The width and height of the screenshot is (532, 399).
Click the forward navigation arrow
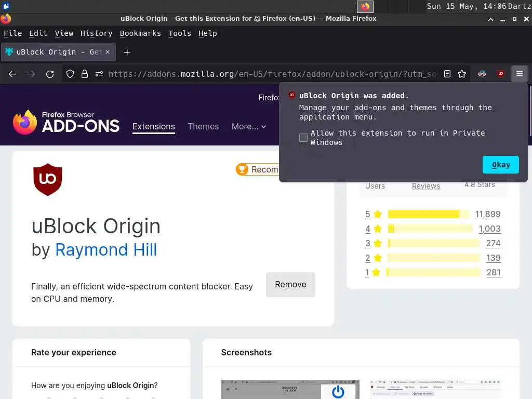(31, 74)
